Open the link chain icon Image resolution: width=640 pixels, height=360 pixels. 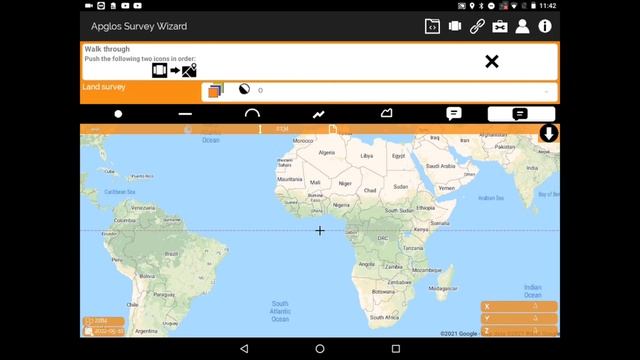click(477, 27)
